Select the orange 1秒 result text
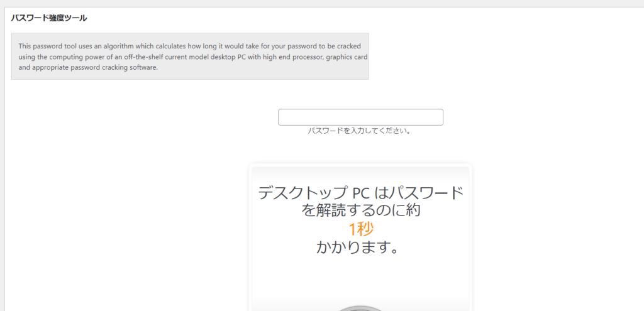 [x=360, y=230]
